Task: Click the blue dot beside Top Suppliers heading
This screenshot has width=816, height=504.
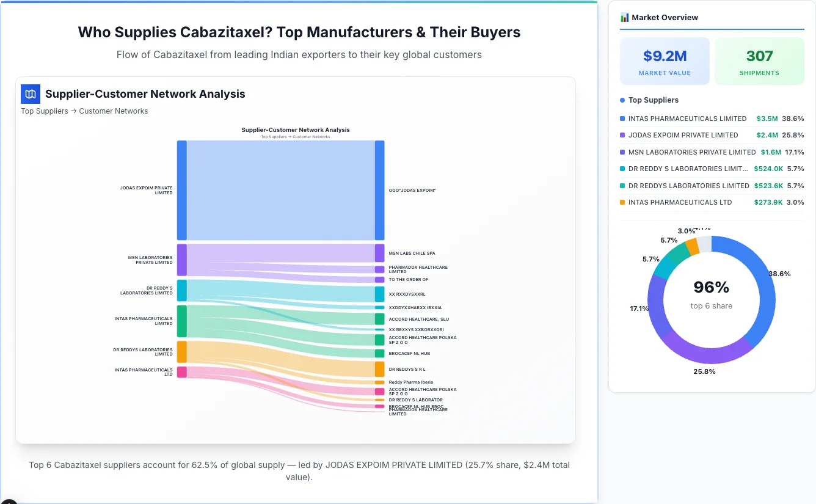Action: point(622,100)
